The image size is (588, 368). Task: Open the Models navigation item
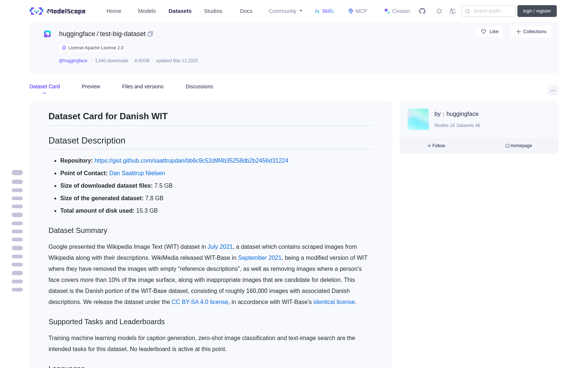[147, 11]
